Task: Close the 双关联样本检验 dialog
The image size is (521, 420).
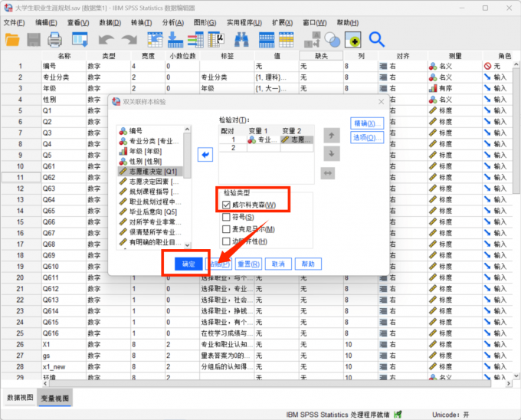Action: point(381,102)
